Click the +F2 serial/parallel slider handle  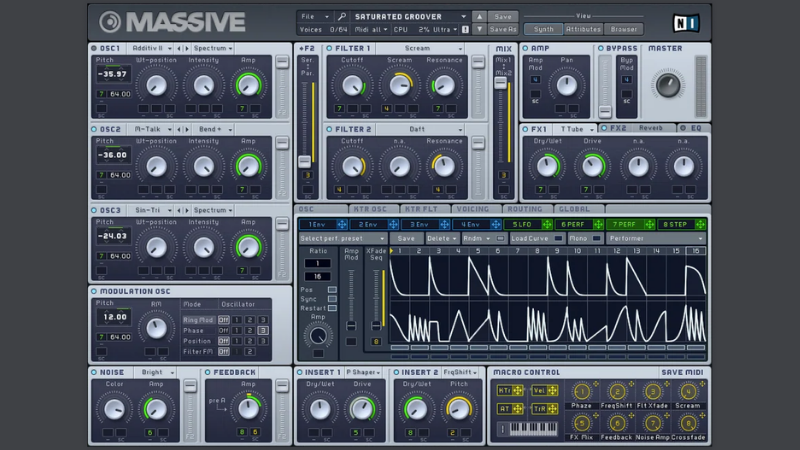point(305,162)
